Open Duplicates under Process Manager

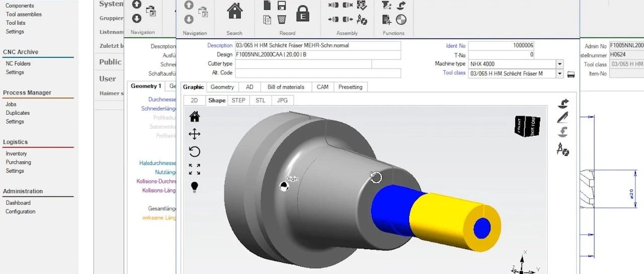click(x=18, y=113)
